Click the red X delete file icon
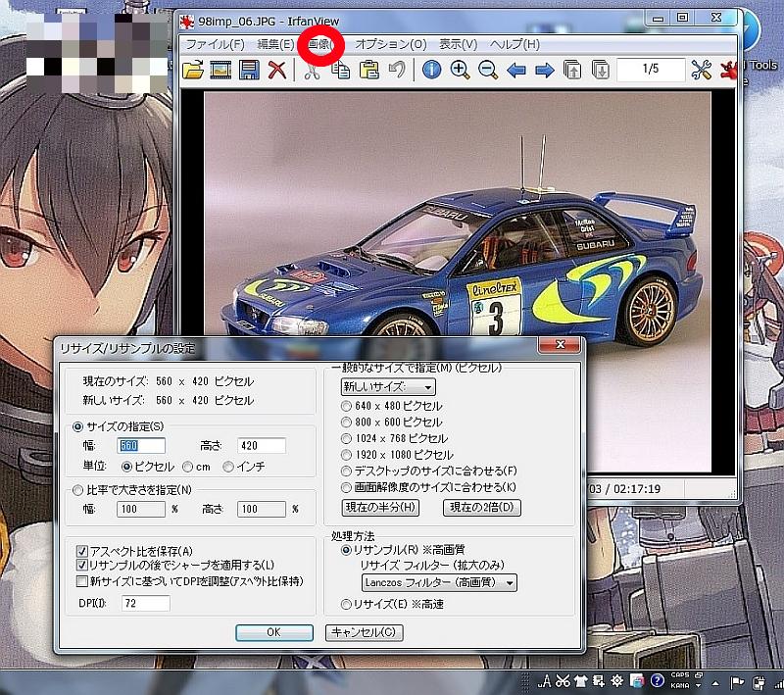The image size is (784, 695). (277, 70)
